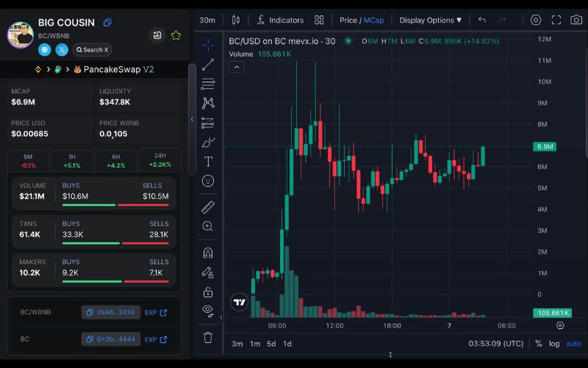This screenshot has width=588, height=368.
Task: Open timezone menu at 03:53:09 (UTC)
Action: point(495,344)
